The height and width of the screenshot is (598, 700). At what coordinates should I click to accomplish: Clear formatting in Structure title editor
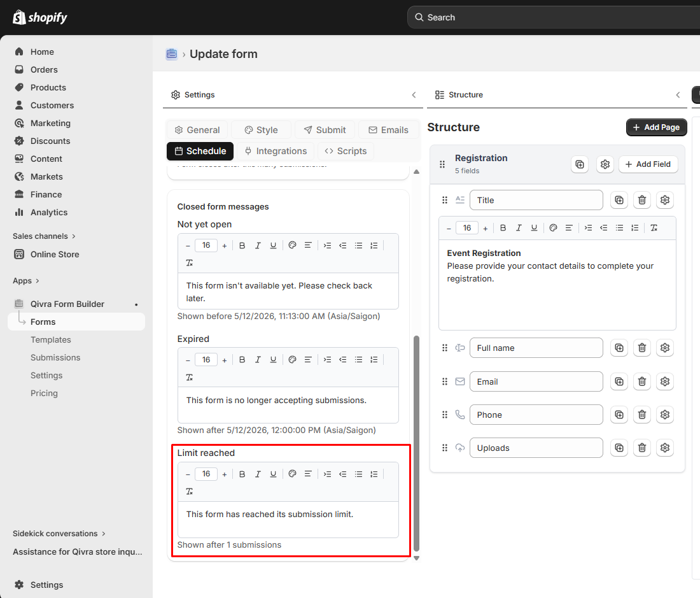point(654,228)
